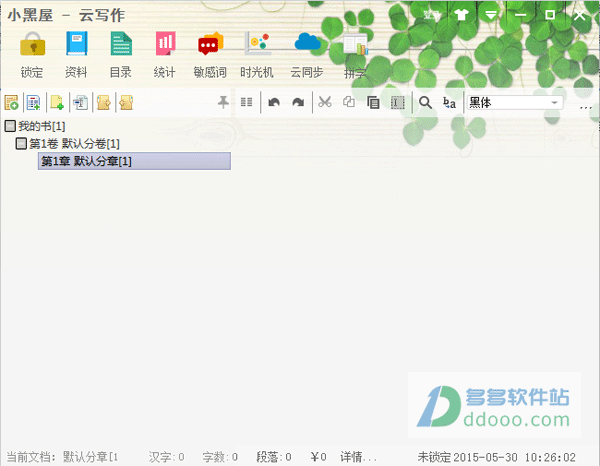Open the title bar dropdown menu
The width and height of the screenshot is (600, 466).
pyautogui.click(x=491, y=15)
